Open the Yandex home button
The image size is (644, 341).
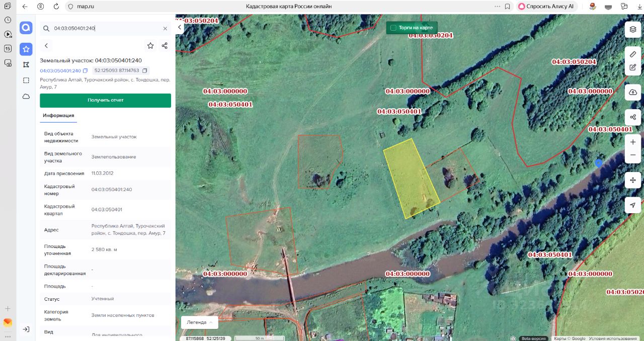click(40, 7)
